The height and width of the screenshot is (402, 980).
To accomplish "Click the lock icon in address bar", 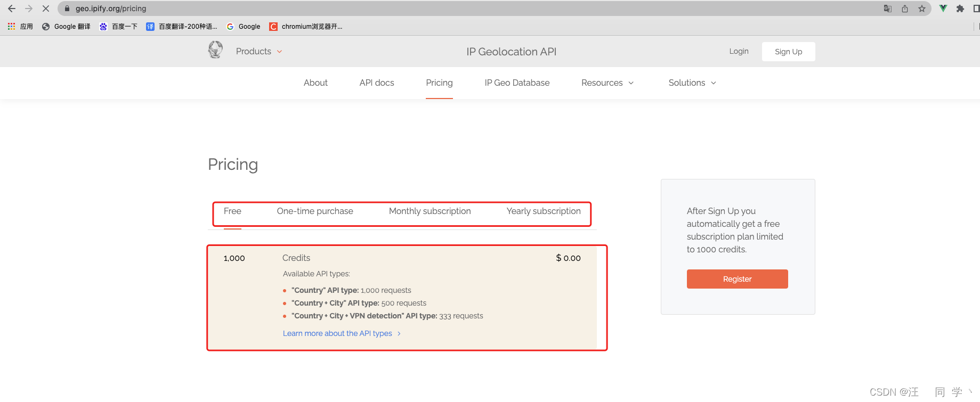I will [67, 9].
